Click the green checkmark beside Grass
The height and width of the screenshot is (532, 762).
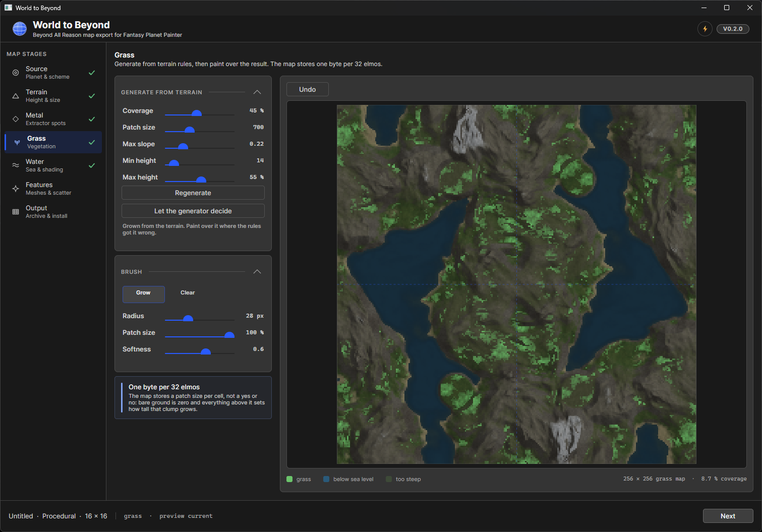click(x=92, y=142)
